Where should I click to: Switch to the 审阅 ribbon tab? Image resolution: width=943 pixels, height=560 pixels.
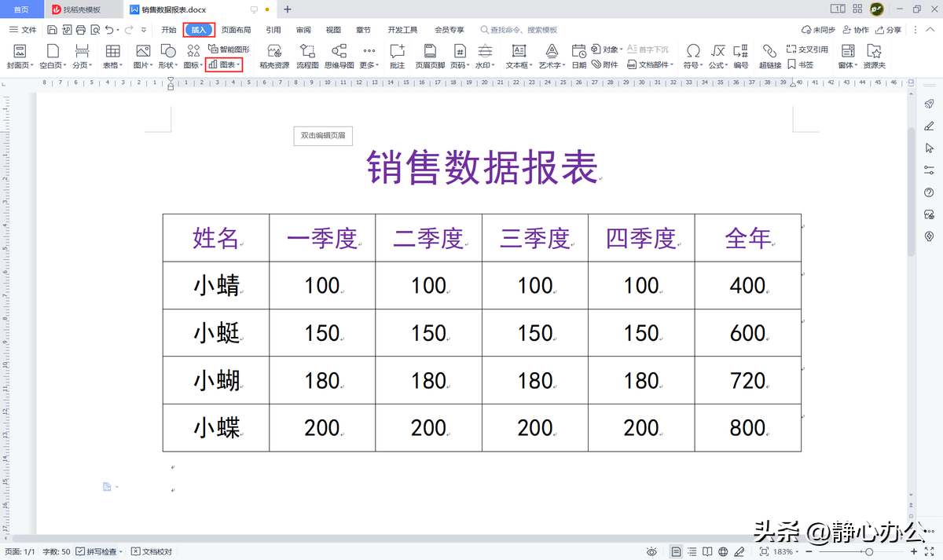[x=303, y=30]
